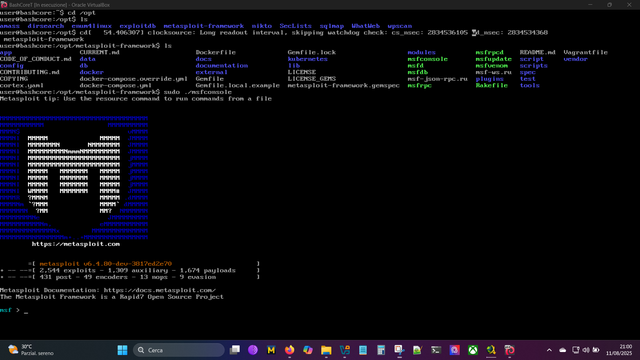Open the battery status tray icon

(x=596, y=350)
